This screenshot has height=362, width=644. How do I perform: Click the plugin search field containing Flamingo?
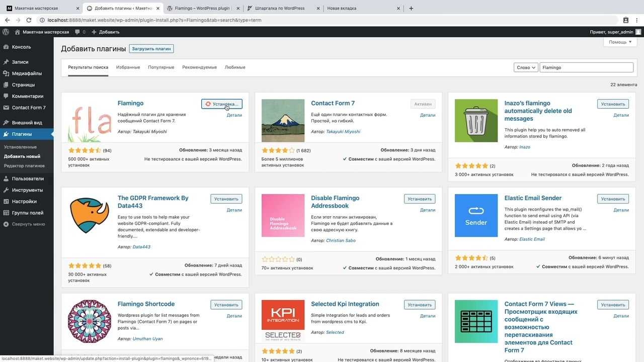coord(587,67)
